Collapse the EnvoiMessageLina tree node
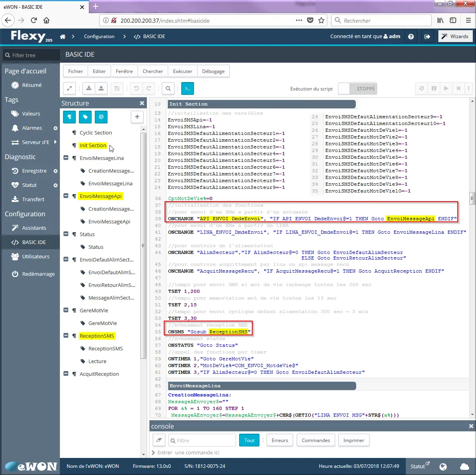476x475 pixels. pyautogui.click(x=66, y=158)
